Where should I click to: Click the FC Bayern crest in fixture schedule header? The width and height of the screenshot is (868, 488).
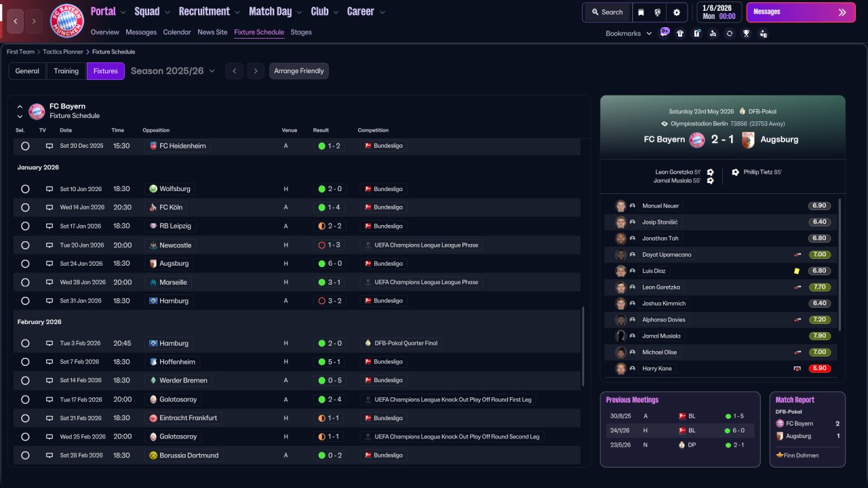tap(37, 111)
